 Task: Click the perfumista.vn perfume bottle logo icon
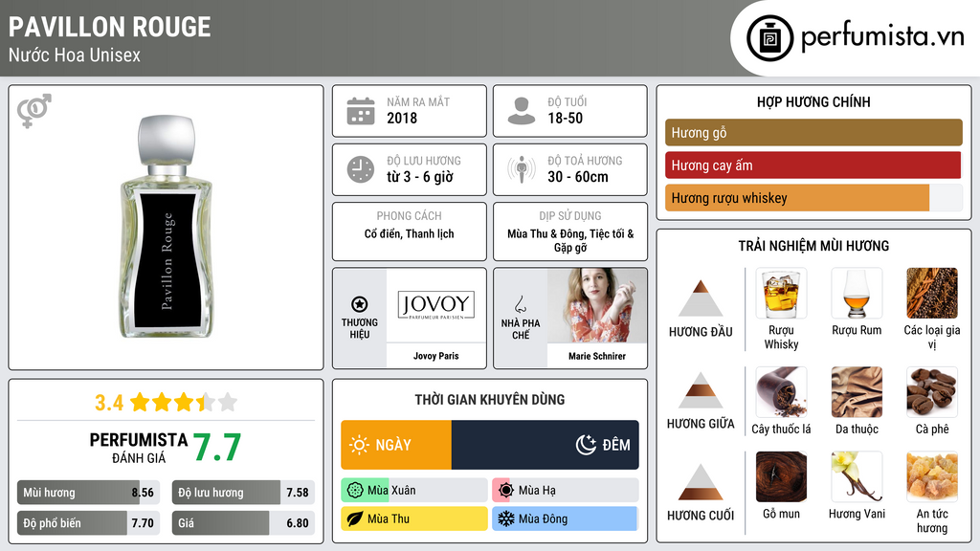[x=769, y=38]
